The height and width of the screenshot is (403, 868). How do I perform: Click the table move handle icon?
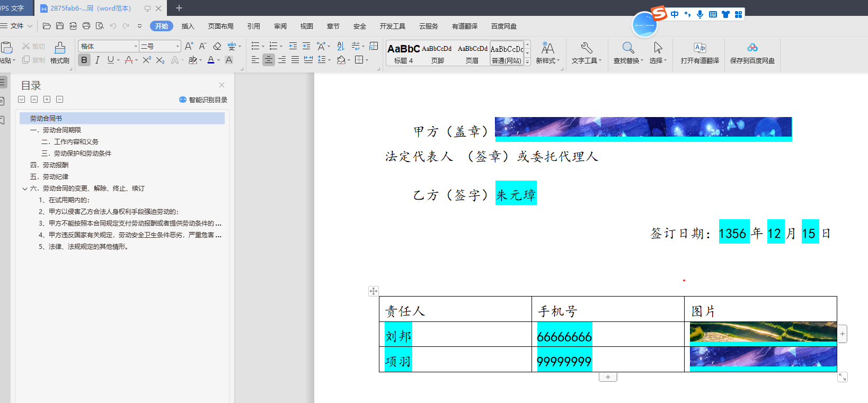[x=374, y=291]
